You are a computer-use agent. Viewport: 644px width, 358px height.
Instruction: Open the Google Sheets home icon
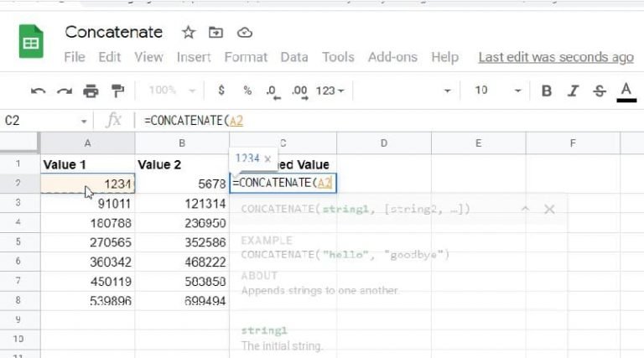[x=31, y=41]
